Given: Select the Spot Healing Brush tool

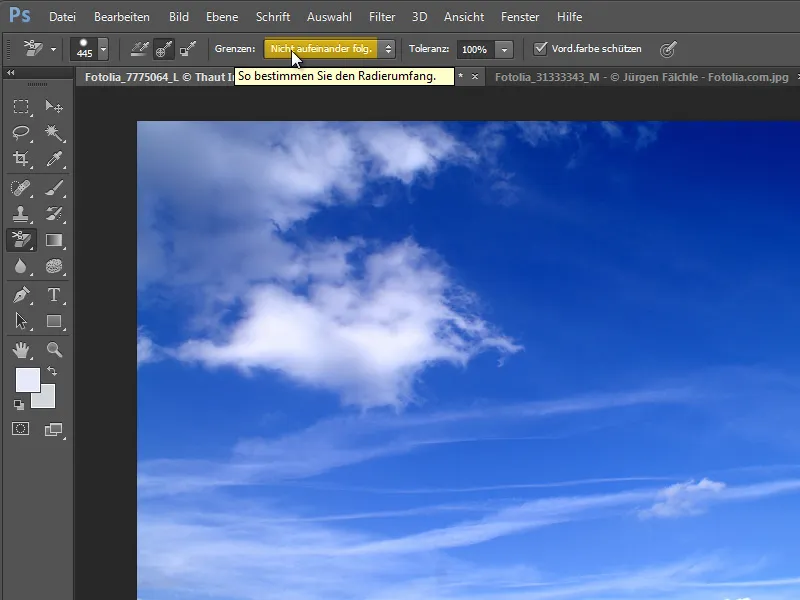Looking at the screenshot, I should coord(21,188).
